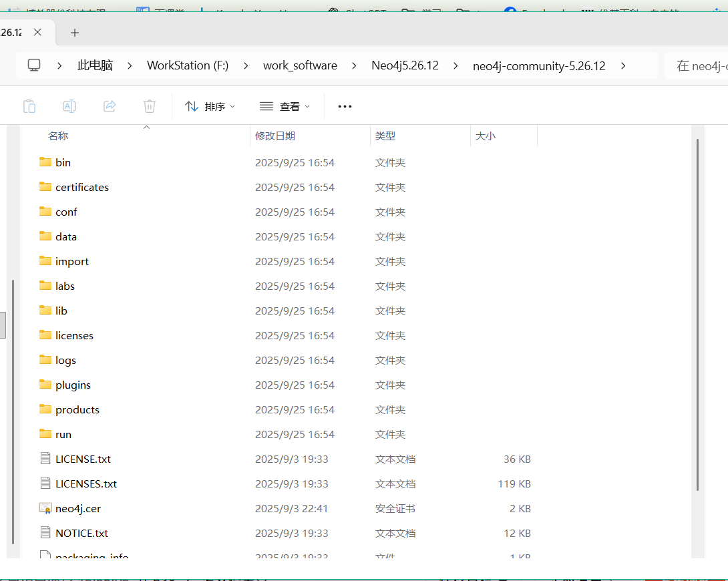Viewport: 728px width, 581px height.
Task: Select the file name LICENSE.txt
Action: pyautogui.click(x=83, y=459)
